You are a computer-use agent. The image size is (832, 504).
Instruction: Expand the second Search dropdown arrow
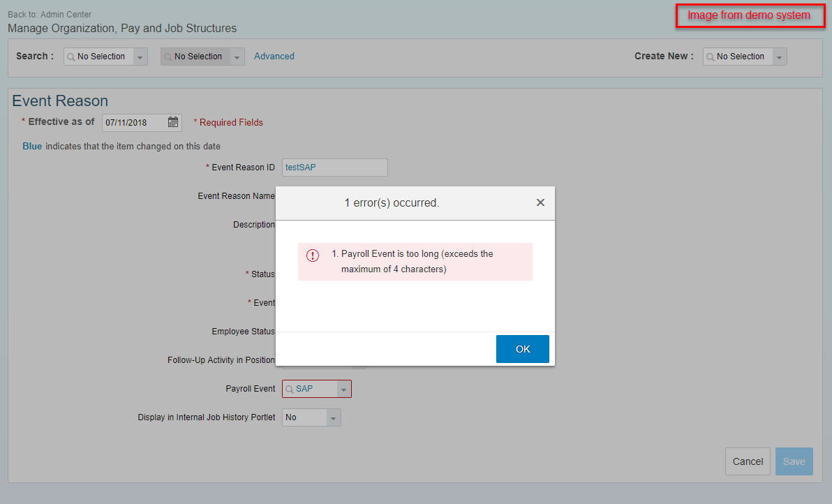(x=237, y=57)
